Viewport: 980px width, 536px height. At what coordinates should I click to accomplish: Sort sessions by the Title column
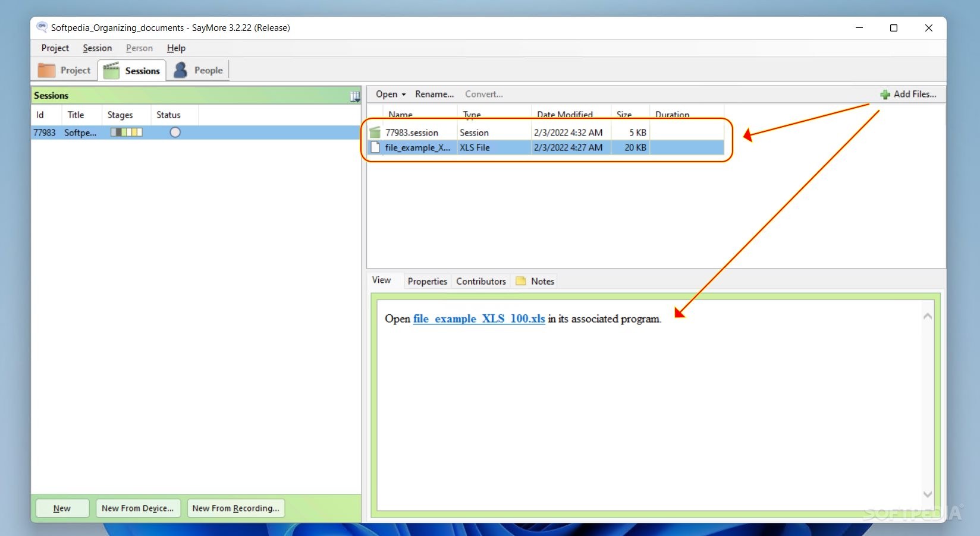coord(82,115)
